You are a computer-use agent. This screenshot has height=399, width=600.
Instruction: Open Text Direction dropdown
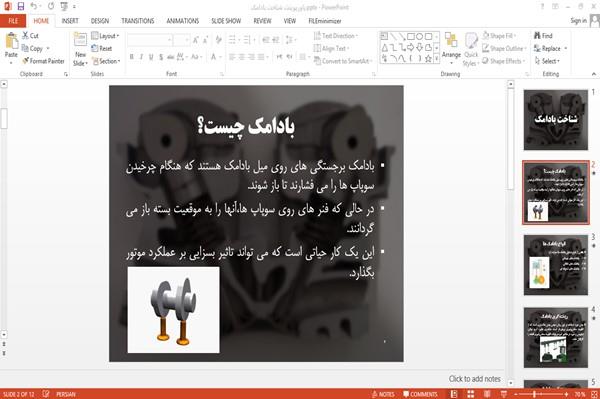tap(336, 36)
